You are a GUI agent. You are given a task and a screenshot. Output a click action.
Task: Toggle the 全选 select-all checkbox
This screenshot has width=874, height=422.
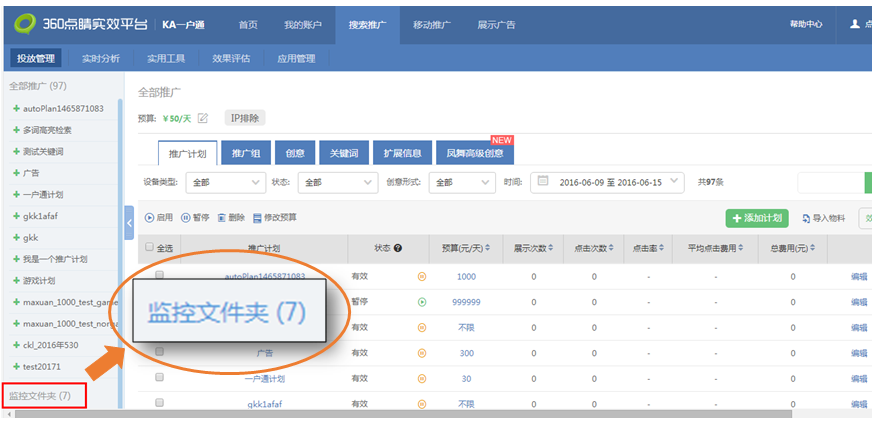[x=150, y=248]
